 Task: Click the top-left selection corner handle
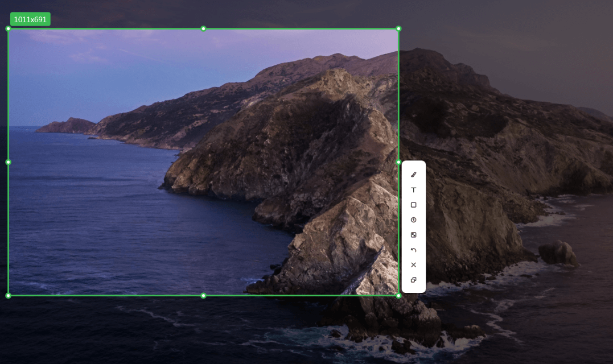(x=8, y=28)
